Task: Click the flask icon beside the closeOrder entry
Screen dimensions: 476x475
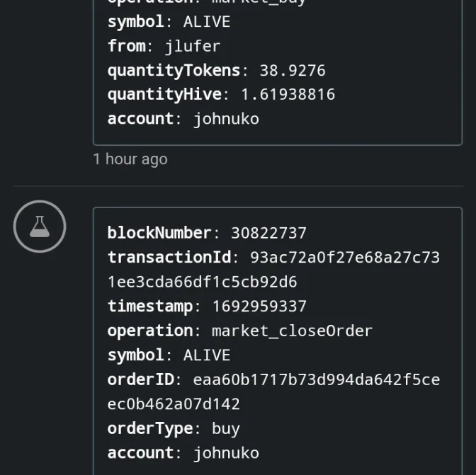Action: [40, 227]
